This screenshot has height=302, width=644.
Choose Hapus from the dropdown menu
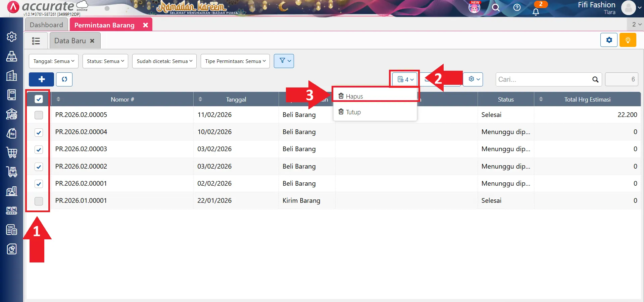click(x=354, y=96)
